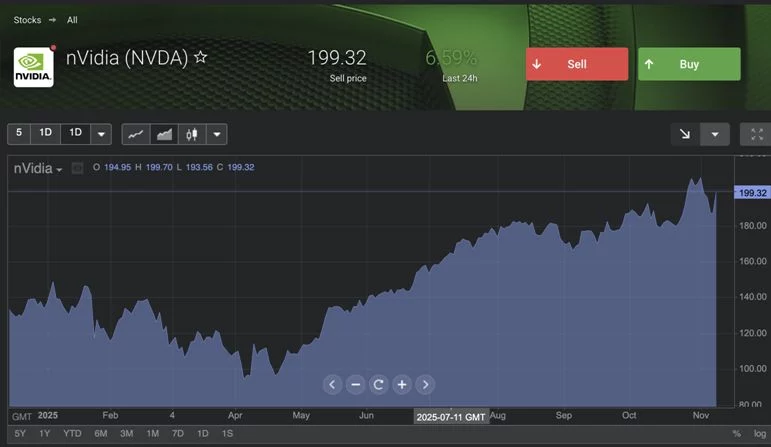
Task: Click the high value 199.70 in the OHLC line
Action: pos(159,167)
